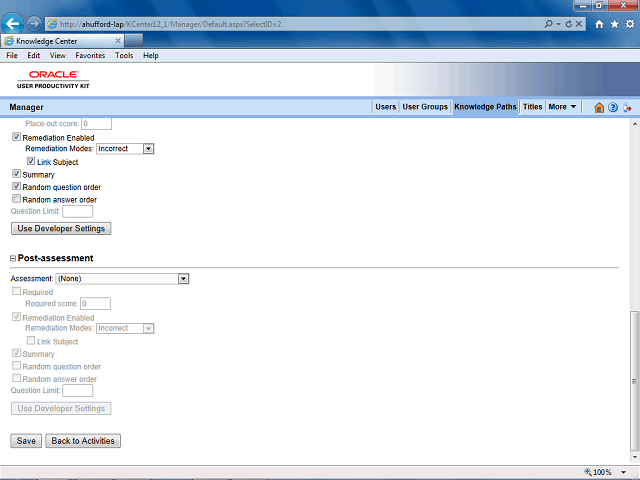This screenshot has width=640, height=480.
Task: Close the Knowledge Center tab
Action: (x=118, y=41)
